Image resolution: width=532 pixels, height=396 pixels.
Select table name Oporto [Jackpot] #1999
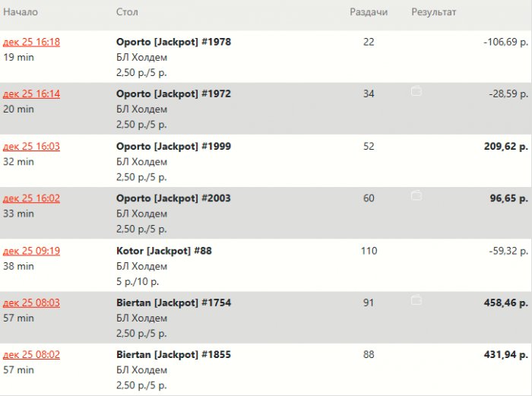[x=173, y=146]
